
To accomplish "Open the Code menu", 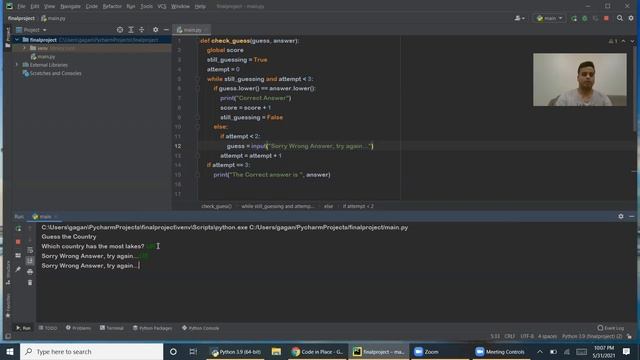I will click(x=91, y=7).
